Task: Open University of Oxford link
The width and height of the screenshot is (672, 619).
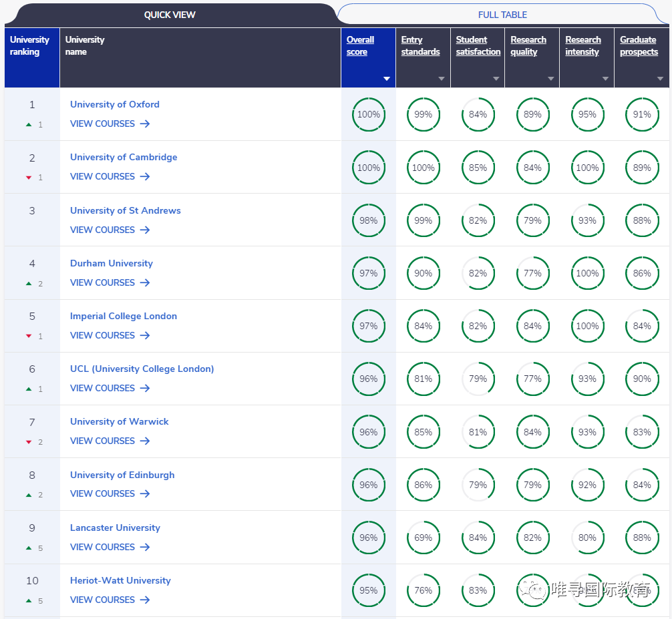Action: 114,105
